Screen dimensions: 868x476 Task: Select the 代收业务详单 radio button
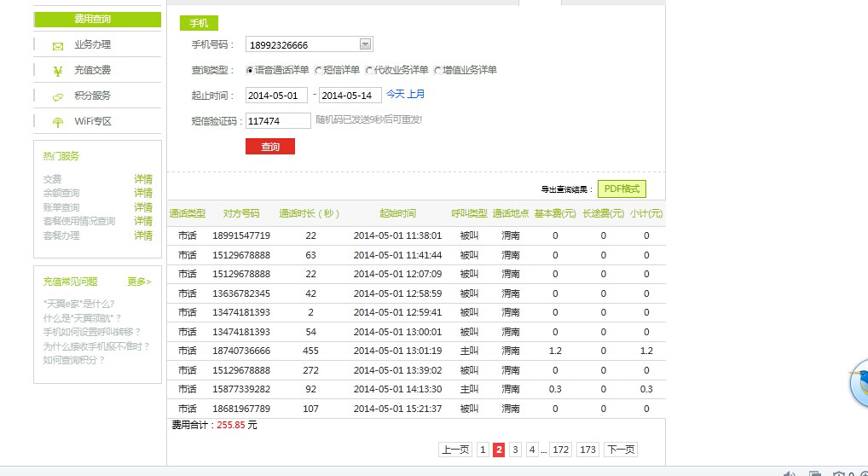369,70
